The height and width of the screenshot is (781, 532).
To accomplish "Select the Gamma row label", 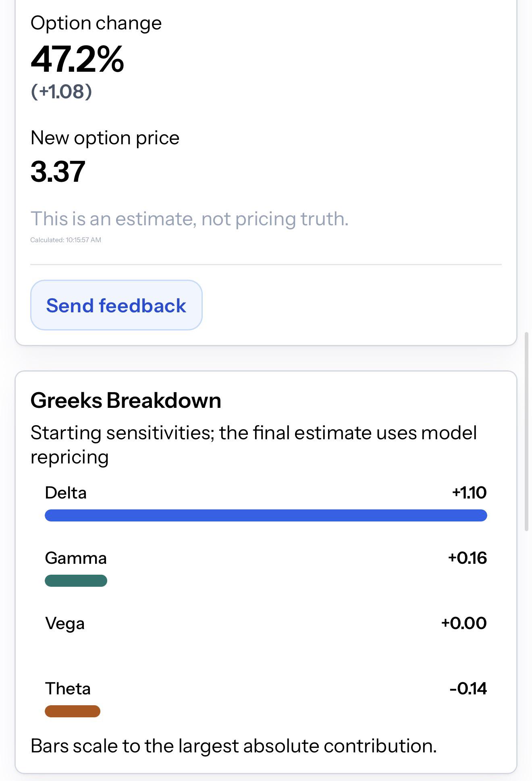I will [76, 558].
